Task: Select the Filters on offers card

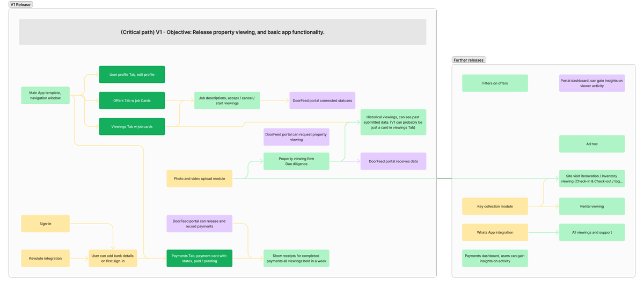Action: point(495,83)
